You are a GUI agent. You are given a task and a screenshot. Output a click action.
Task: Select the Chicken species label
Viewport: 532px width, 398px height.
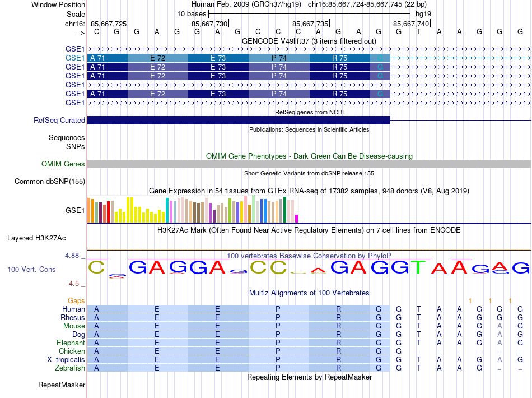72,351
